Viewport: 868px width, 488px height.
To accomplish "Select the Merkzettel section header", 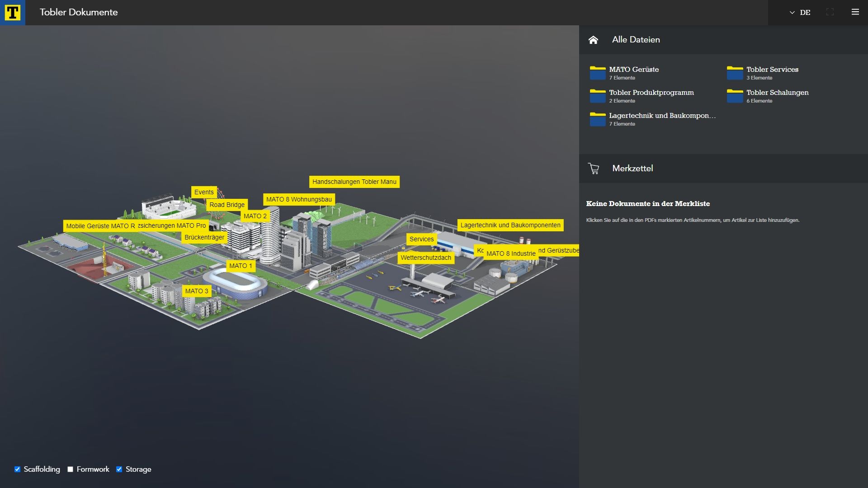I will (632, 169).
